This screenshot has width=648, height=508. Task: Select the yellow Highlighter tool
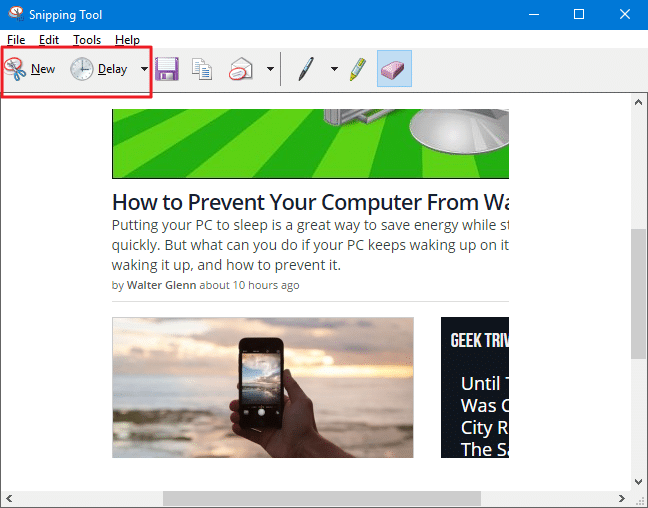(x=357, y=69)
